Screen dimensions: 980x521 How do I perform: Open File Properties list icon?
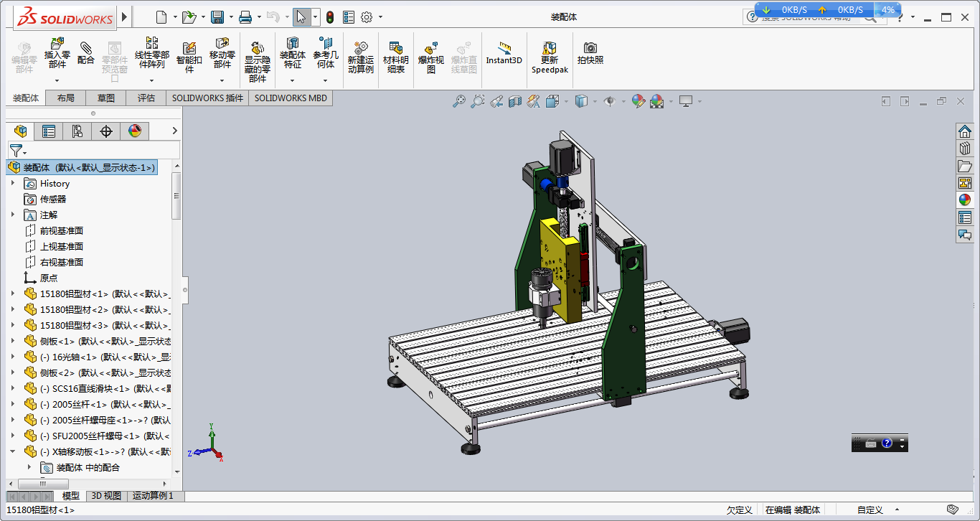[349, 17]
